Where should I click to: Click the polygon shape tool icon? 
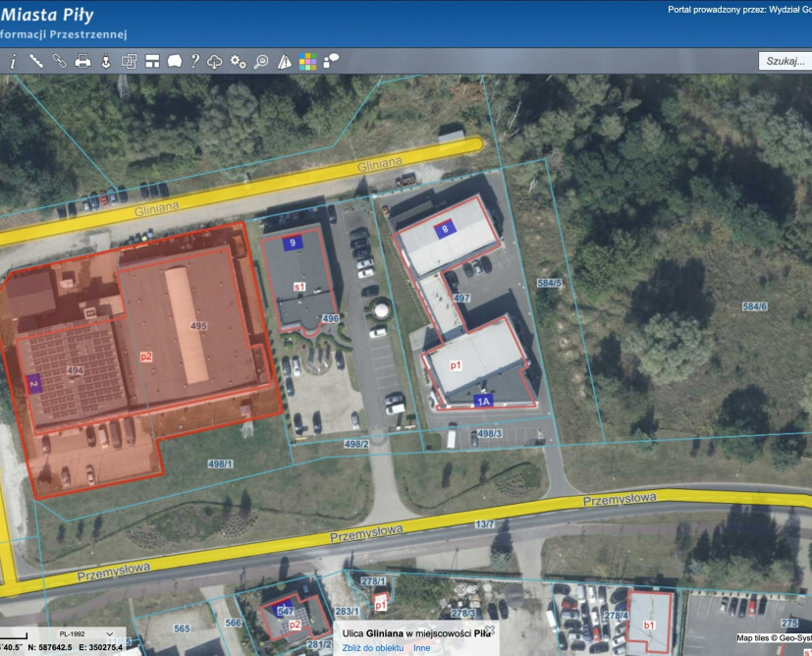click(x=285, y=61)
